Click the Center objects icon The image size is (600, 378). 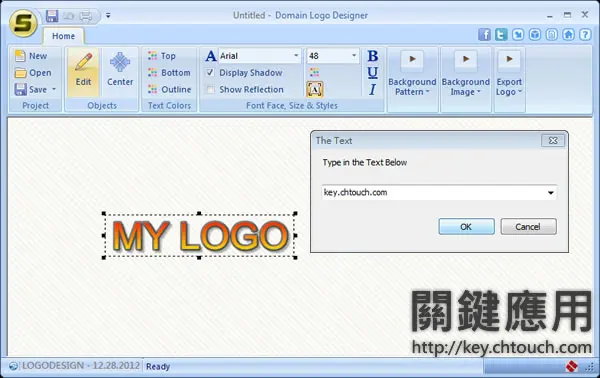point(120,71)
